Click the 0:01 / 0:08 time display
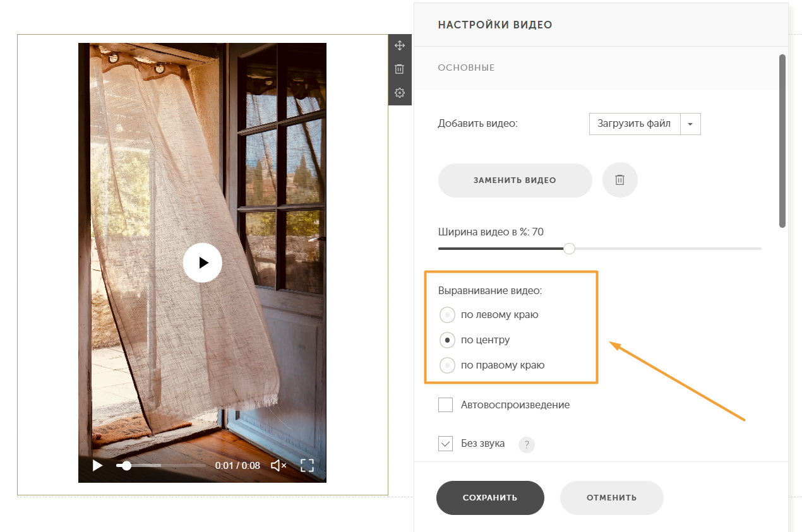Viewport: 802px width, 532px height. pyautogui.click(x=237, y=466)
